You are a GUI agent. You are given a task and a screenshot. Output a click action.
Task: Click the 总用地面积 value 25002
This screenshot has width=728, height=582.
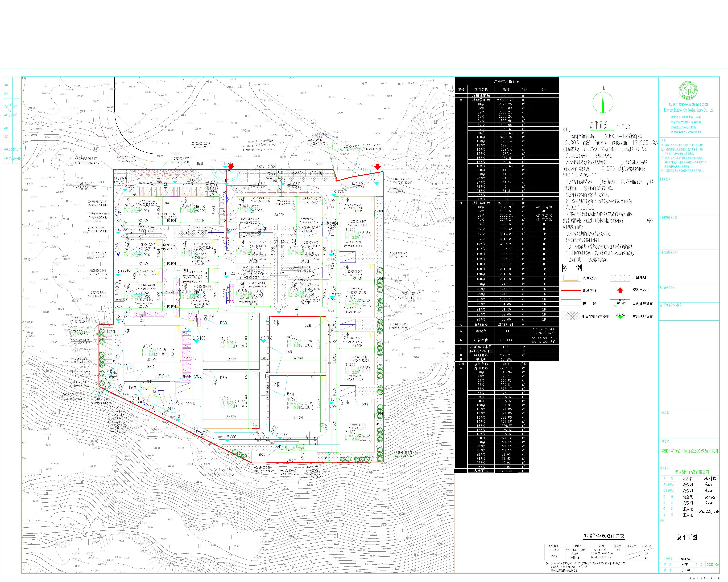coord(506,96)
